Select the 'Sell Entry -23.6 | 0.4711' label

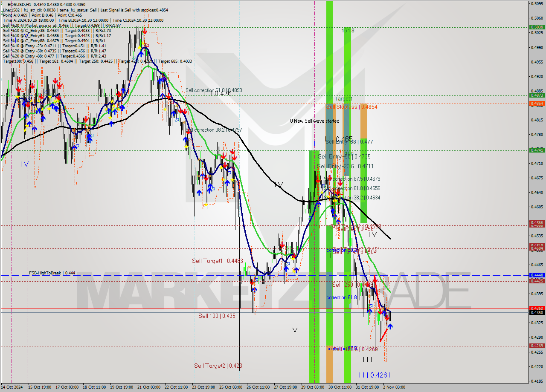(x=345, y=167)
